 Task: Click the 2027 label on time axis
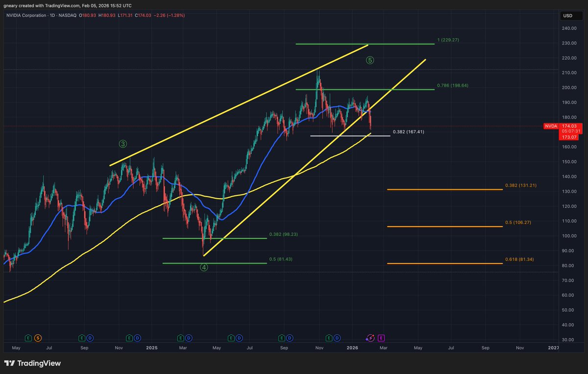553,348
